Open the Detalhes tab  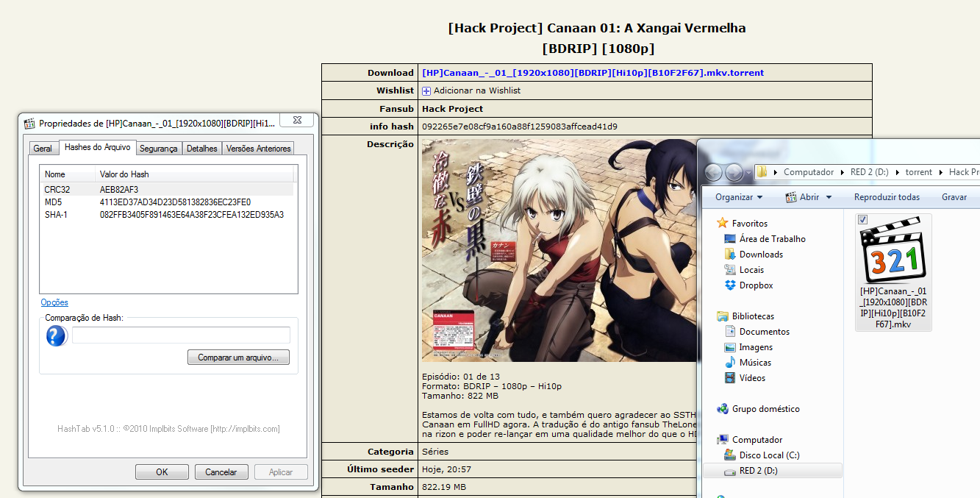202,149
